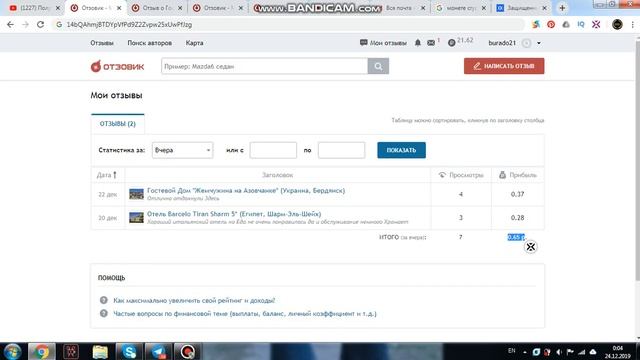Open the notifications bell icon
The width and height of the screenshot is (640, 360).
418,42
